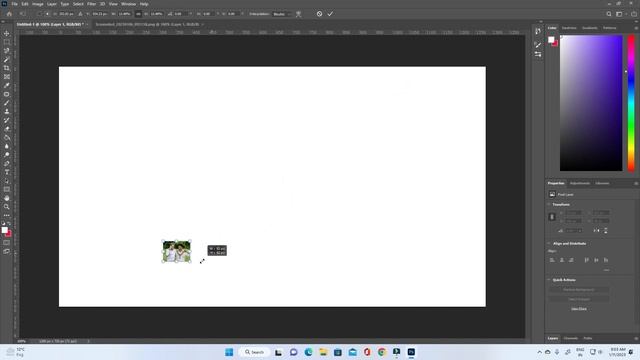
Task: Align horizontal centers in Properties panel
Action: 562,260
